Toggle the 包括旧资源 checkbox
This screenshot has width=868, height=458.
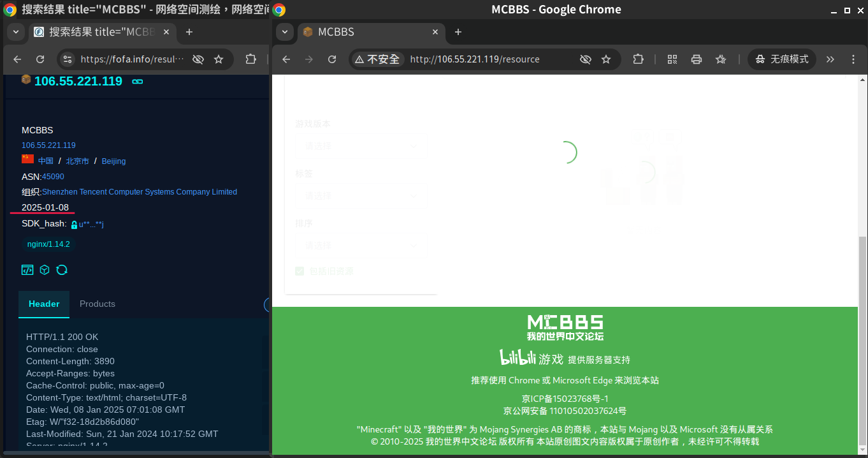tap(300, 271)
